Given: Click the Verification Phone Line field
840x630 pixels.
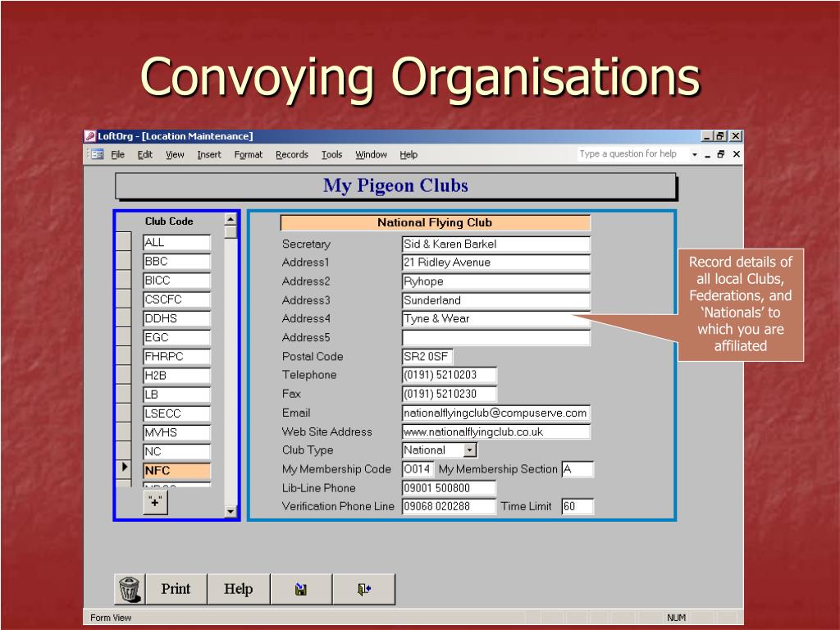Looking at the screenshot, I should [x=449, y=506].
